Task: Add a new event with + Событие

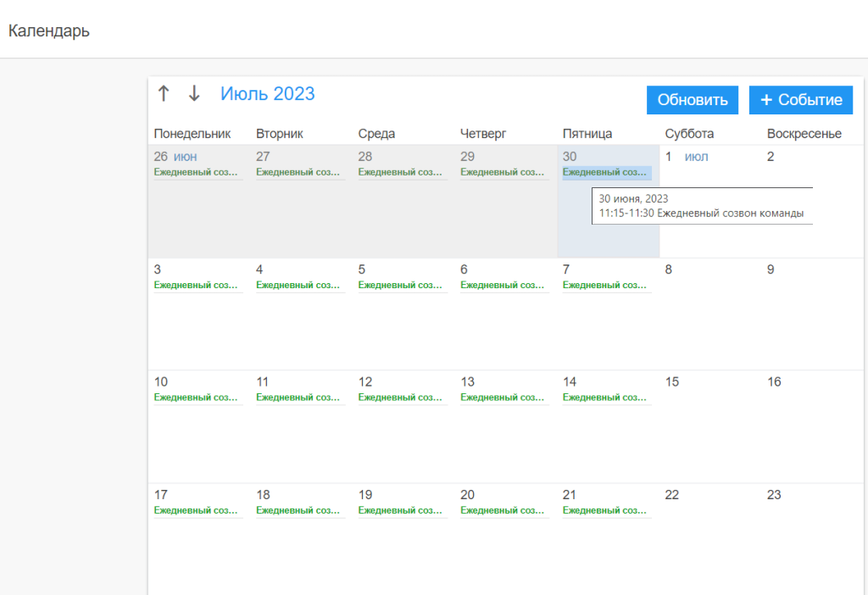Action: click(800, 100)
